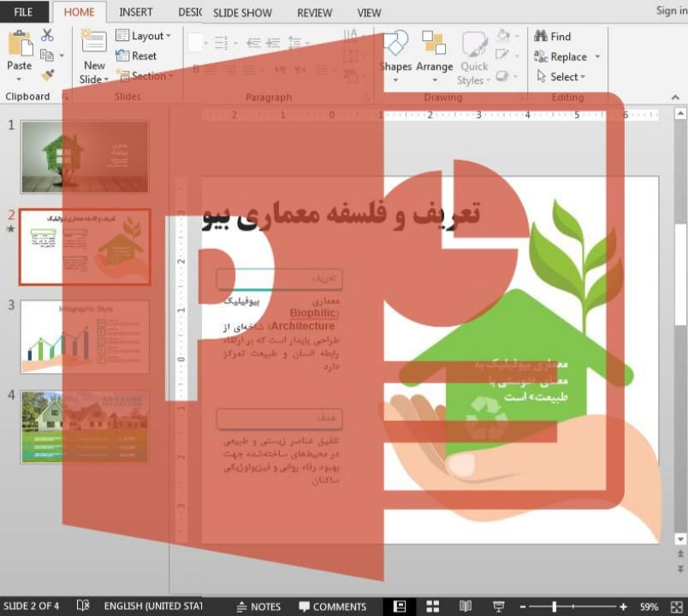Screen dimensions: 688x616
Task: Click the zoom slider handle
Action: [555, 607]
